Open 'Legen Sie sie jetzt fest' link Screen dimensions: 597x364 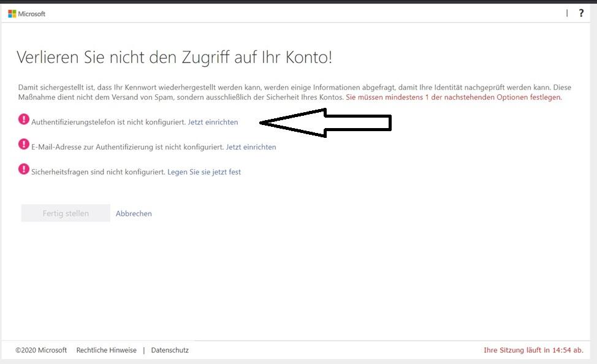(204, 172)
